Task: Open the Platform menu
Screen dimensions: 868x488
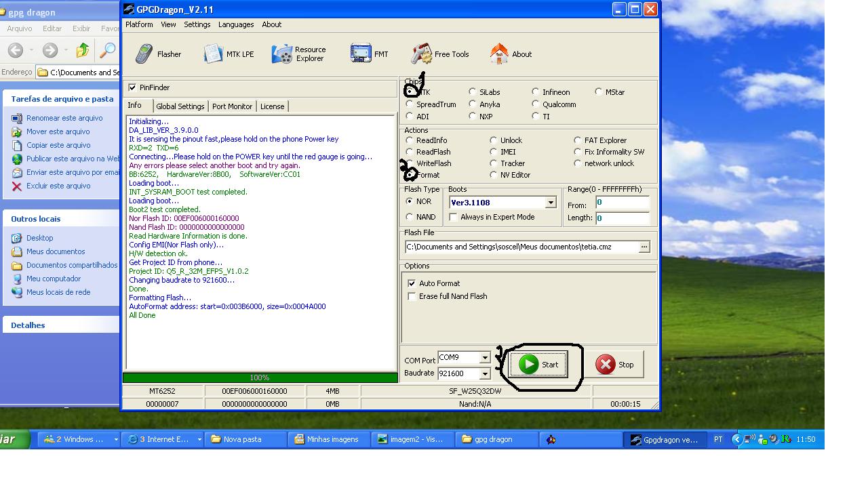Action: point(139,24)
